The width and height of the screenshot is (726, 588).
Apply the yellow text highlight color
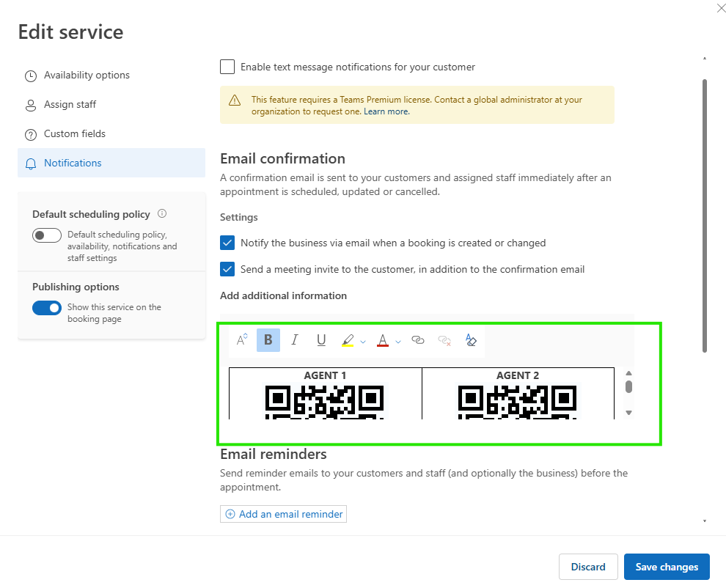click(348, 340)
